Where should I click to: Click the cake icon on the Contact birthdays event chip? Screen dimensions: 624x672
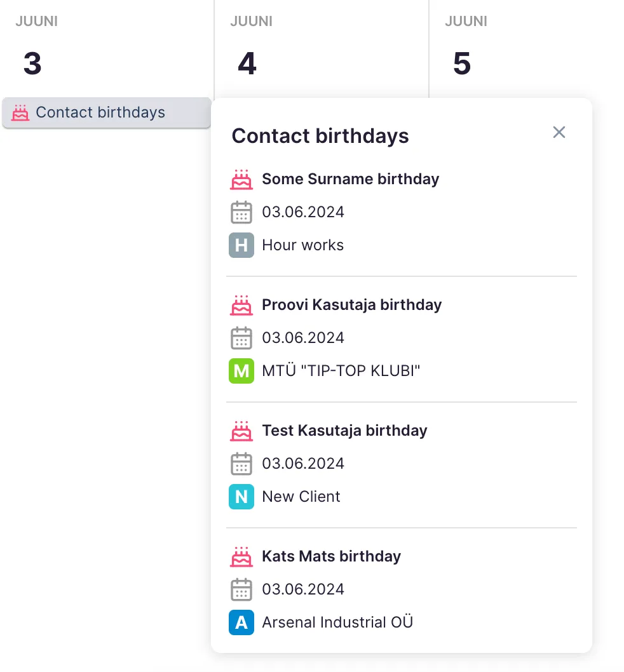pyautogui.click(x=20, y=112)
